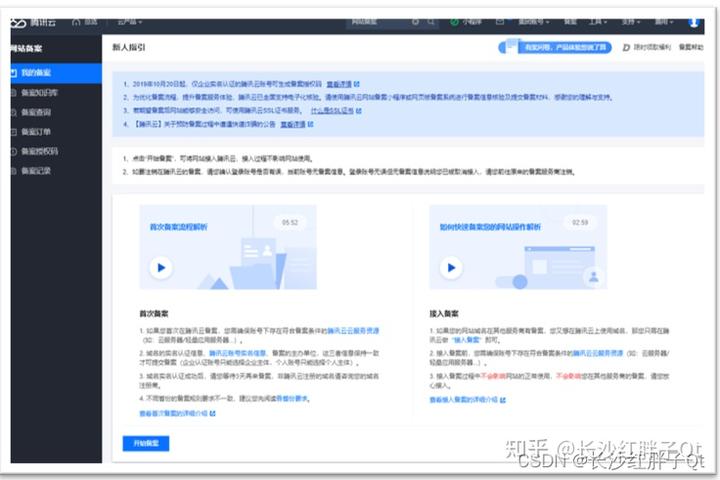Click the 备案授权码 sidebar icon
The width and height of the screenshot is (720, 480).
[14, 152]
